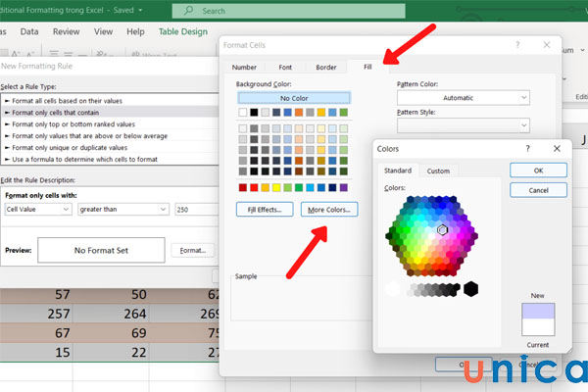Viewport: 588px width, 392px height.
Task: Choose the No Color background option
Action: 293,98
